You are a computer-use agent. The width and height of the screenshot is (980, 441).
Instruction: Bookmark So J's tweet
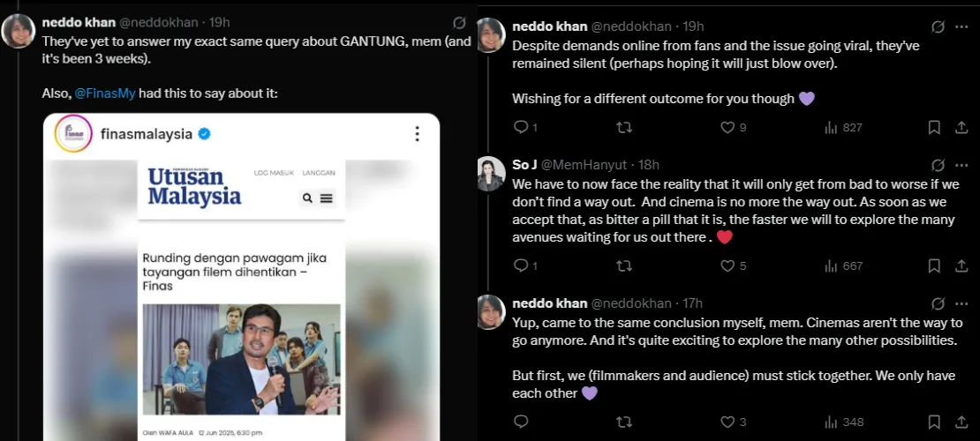[934, 265]
